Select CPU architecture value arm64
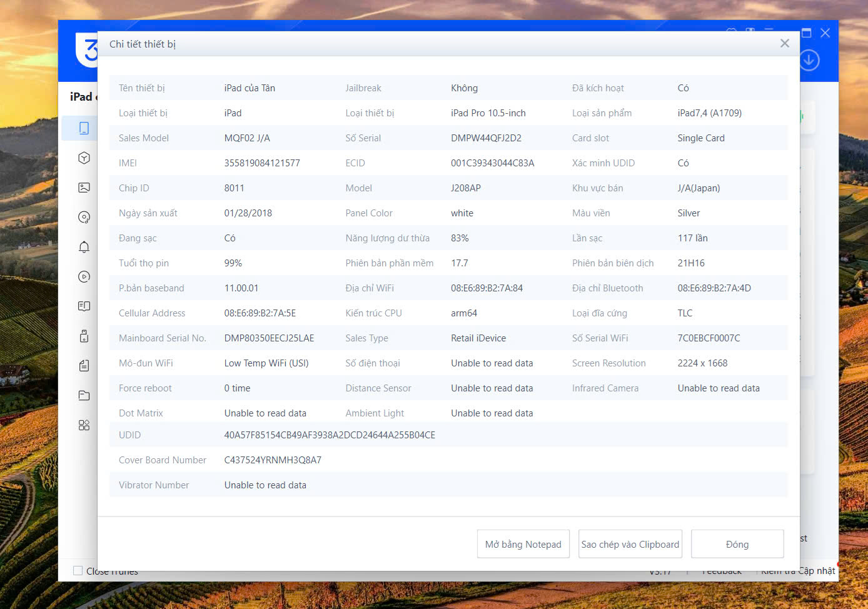Screen dimensions: 868x609 pyautogui.click(x=464, y=313)
